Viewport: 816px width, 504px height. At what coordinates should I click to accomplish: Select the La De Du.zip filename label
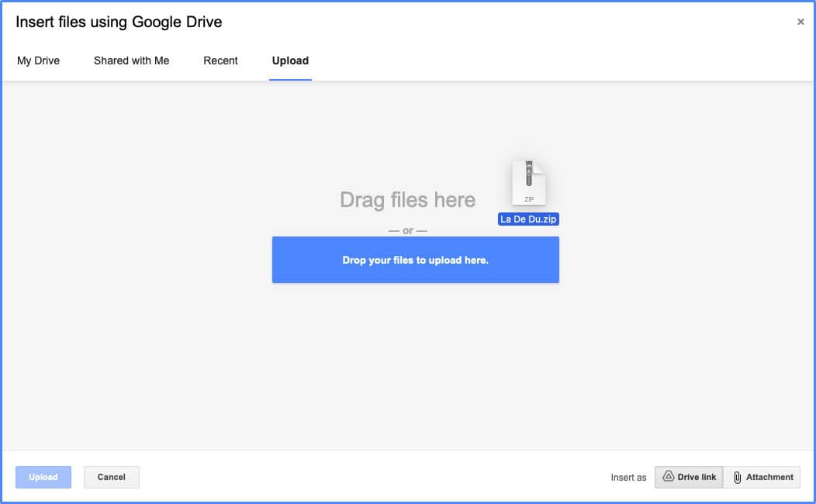click(x=528, y=219)
